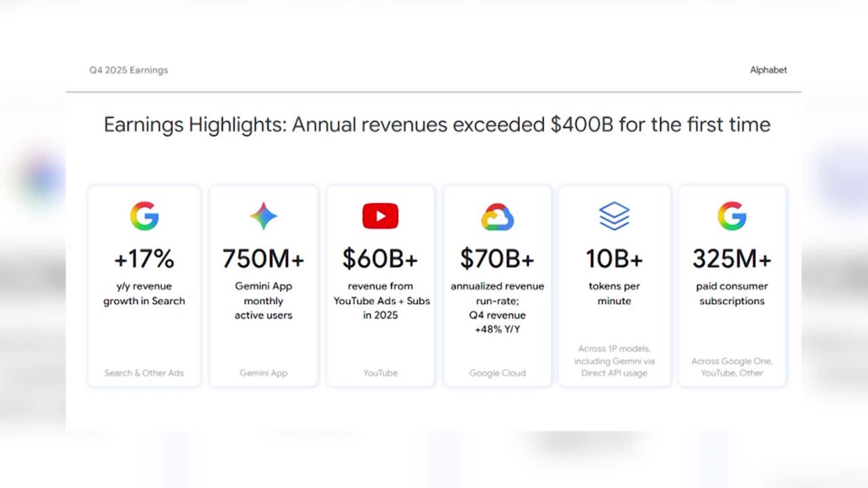868x488 pixels.
Task: Click 'y/y revenue growth in Search' text
Action: (x=144, y=294)
